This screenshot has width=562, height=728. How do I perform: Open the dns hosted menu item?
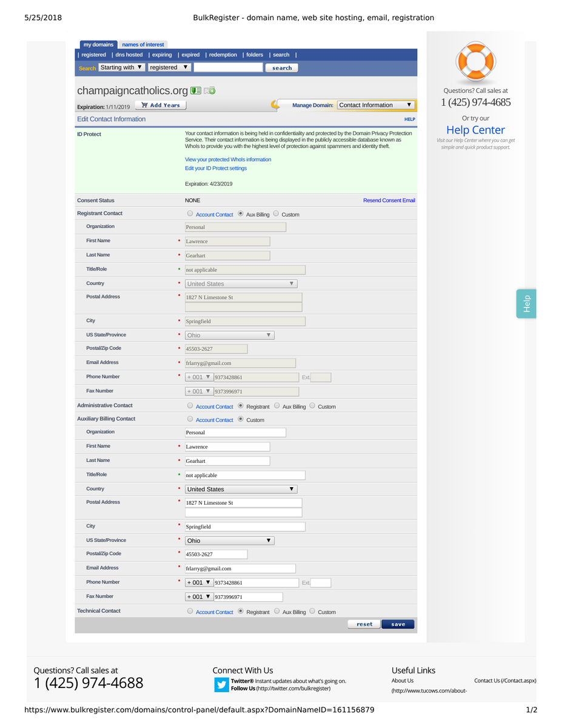(129, 55)
